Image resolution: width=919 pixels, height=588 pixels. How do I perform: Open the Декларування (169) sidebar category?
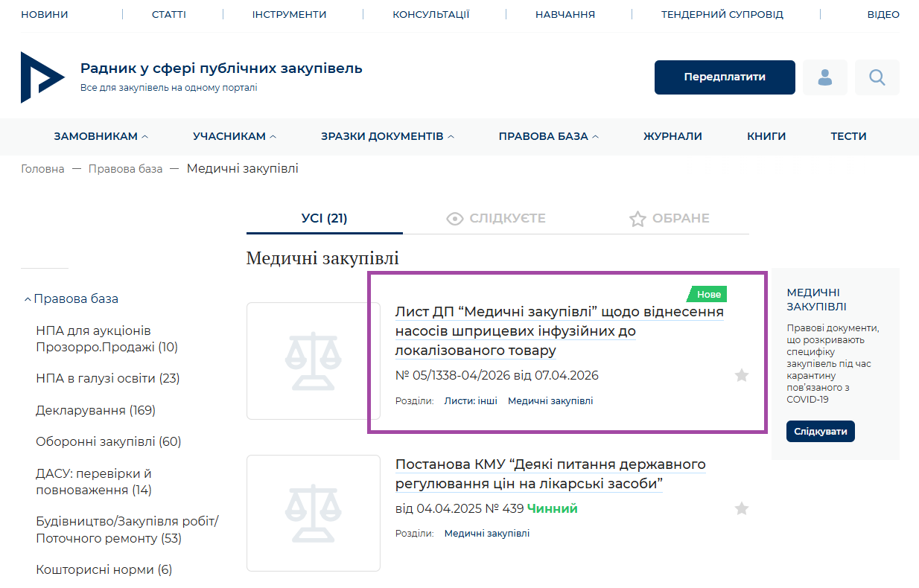tap(95, 410)
